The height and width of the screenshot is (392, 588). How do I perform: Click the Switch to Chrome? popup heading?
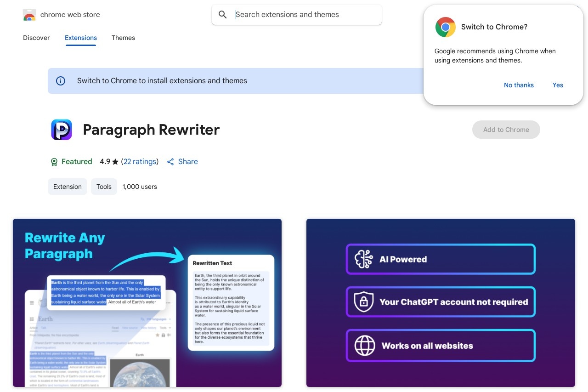494,27
